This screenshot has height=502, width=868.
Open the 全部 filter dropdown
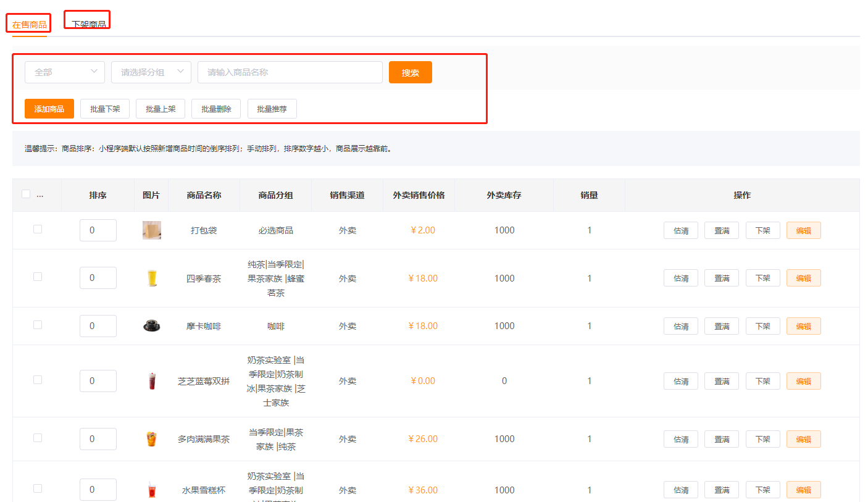tap(65, 72)
